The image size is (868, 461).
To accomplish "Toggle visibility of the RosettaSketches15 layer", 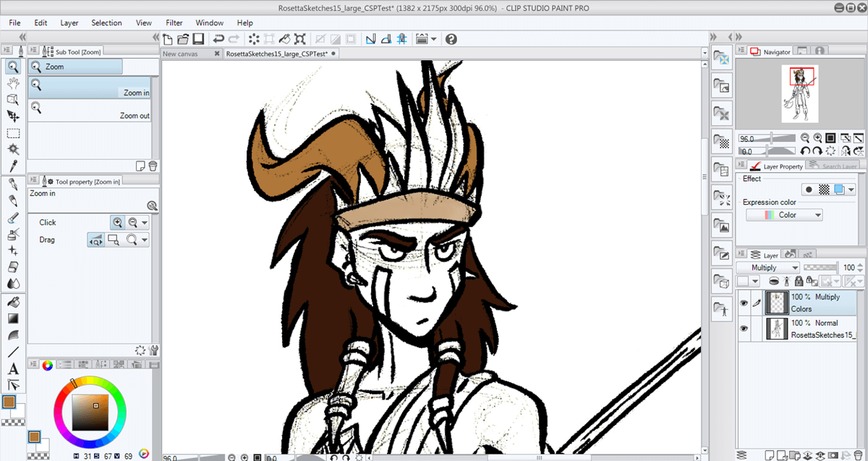I will (x=744, y=329).
